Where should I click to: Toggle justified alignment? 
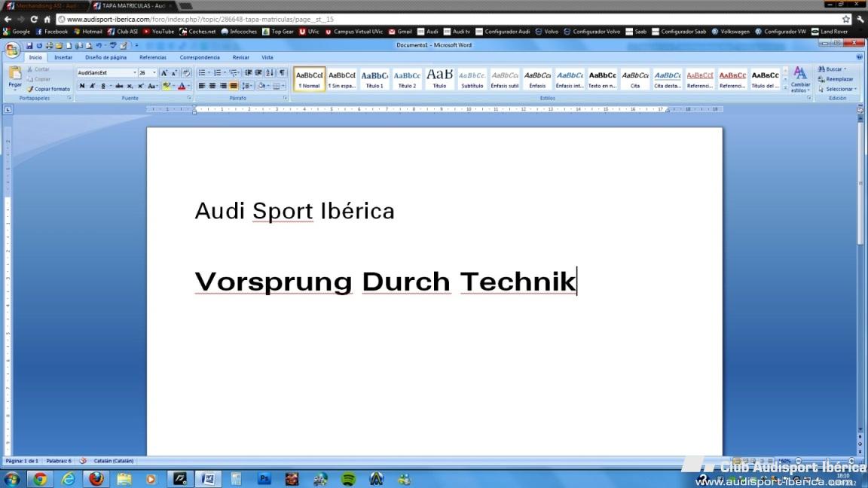pos(233,86)
